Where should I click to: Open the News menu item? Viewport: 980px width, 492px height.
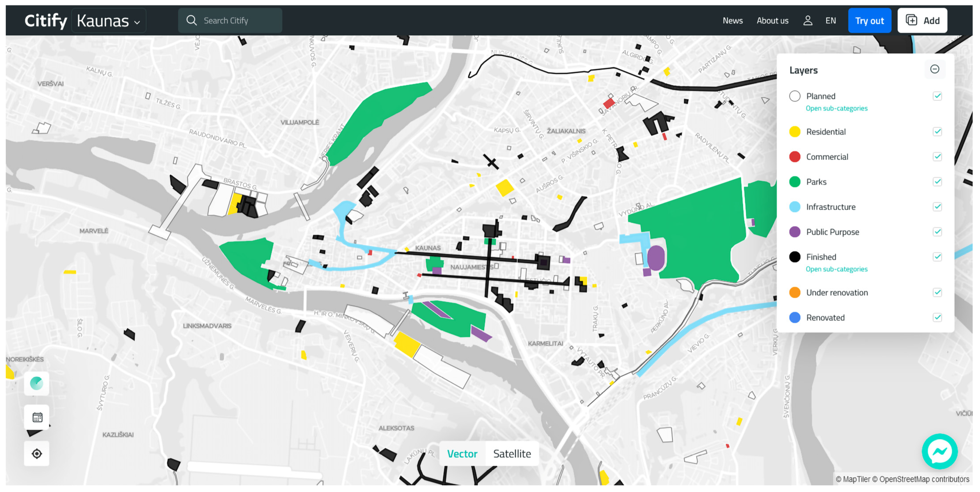[x=732, y=21]
